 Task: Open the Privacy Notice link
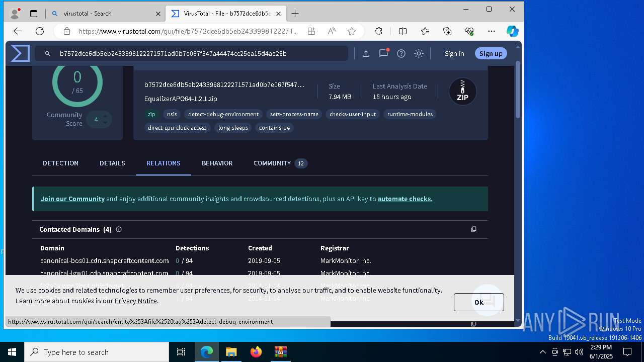pyautogui.click(x=136, y=301)
